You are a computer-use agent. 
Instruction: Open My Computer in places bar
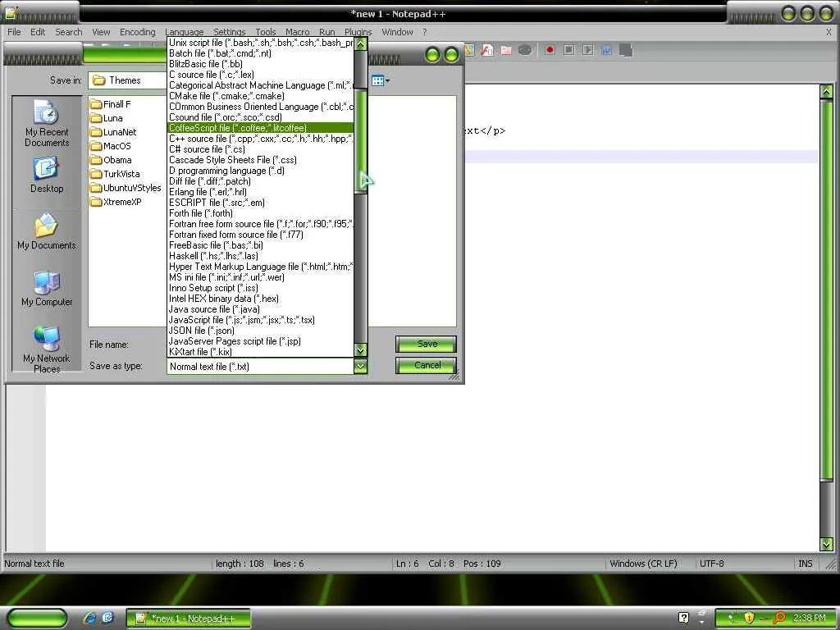[47, 289]
